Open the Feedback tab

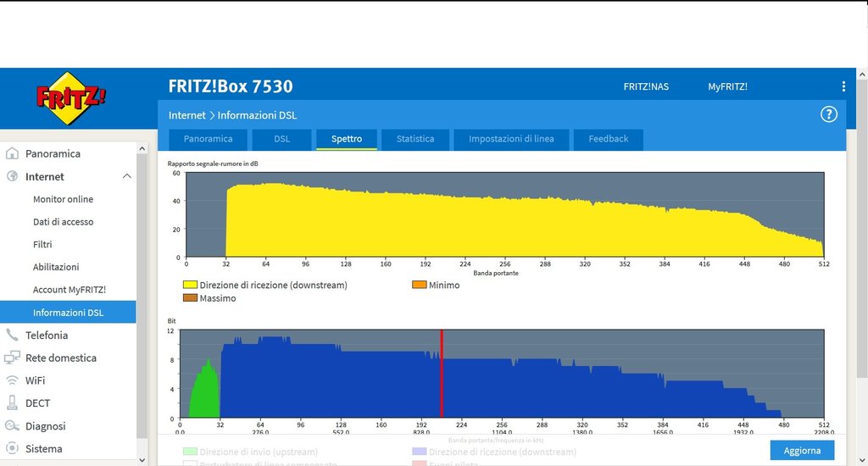(x=609, y=139)
